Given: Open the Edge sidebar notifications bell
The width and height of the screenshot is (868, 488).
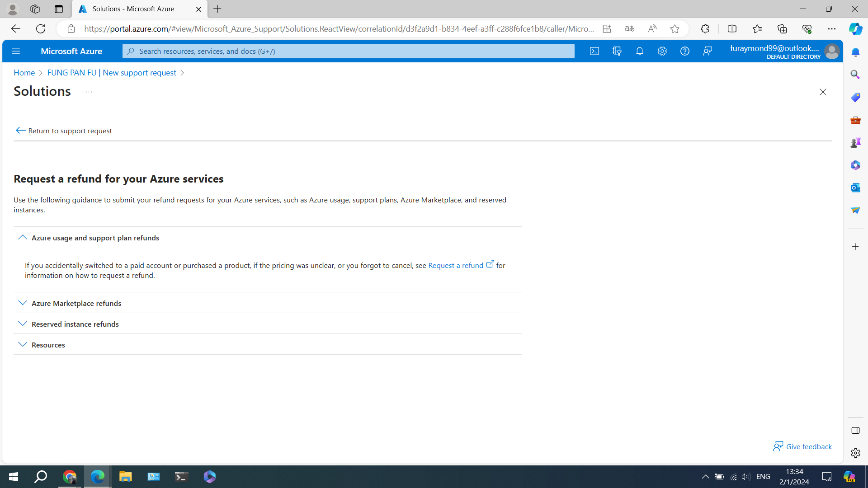Looking at the screenshot, I should pyautogui.click(x=855, y=52).
